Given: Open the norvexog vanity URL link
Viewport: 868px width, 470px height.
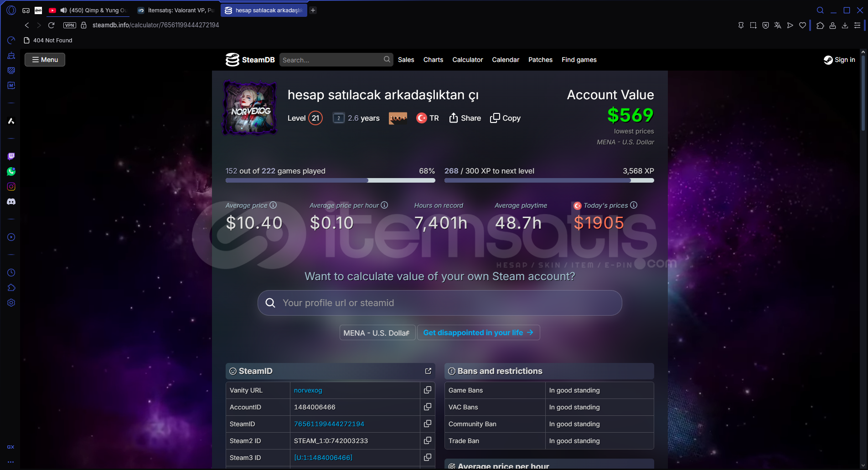Looking at the screenshot, I should pos(308,390).
